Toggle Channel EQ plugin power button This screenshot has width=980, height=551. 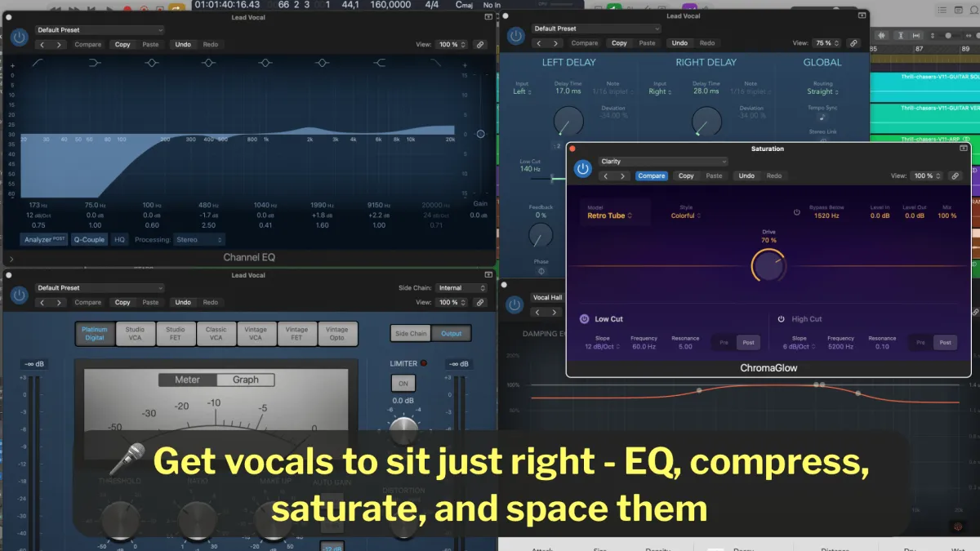pyautogui.click(x=19, y=37)
